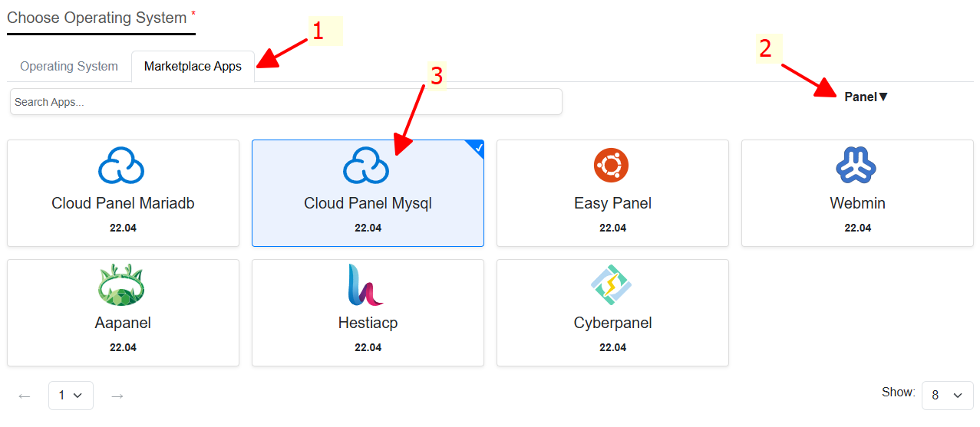This screenshot has height=427, width=980.
Task: Go to the previous page arrow
Action: coord(25,396)
